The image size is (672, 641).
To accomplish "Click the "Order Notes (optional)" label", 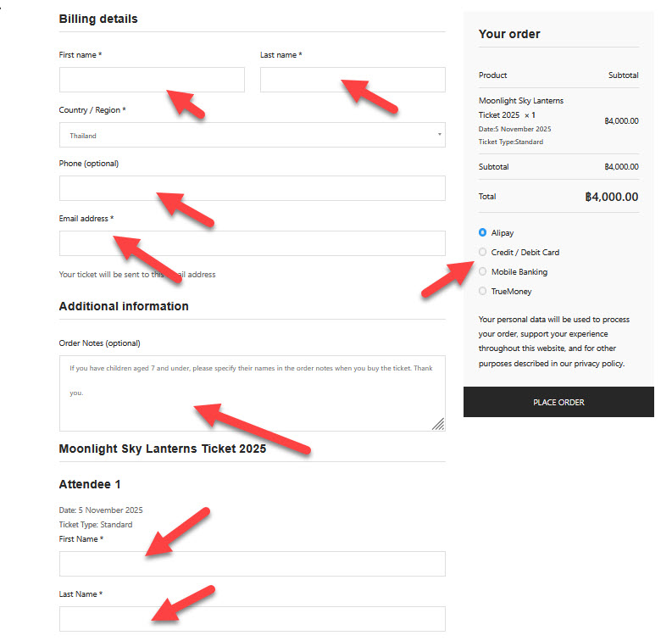I will tap(99, 343).
